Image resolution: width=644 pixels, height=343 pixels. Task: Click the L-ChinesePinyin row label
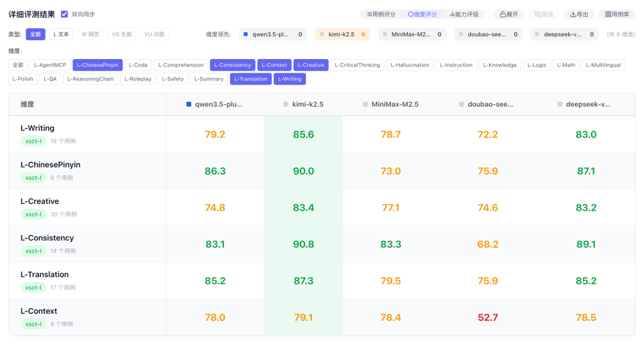coord(50,164)
